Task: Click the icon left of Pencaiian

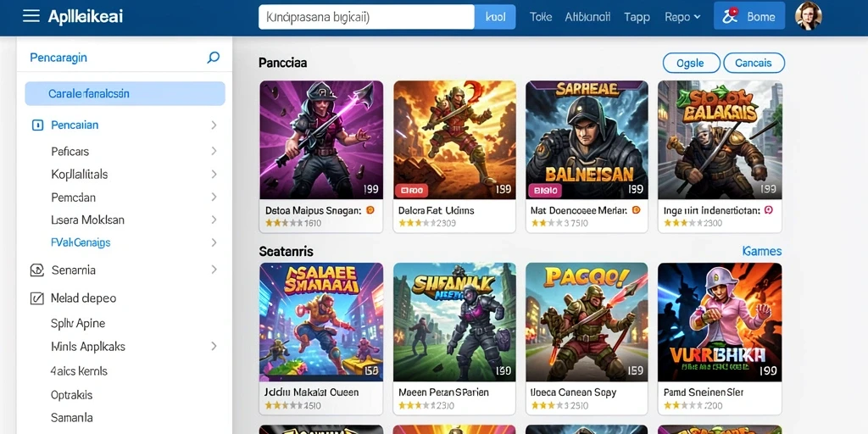Action: [x=37, y=125]
